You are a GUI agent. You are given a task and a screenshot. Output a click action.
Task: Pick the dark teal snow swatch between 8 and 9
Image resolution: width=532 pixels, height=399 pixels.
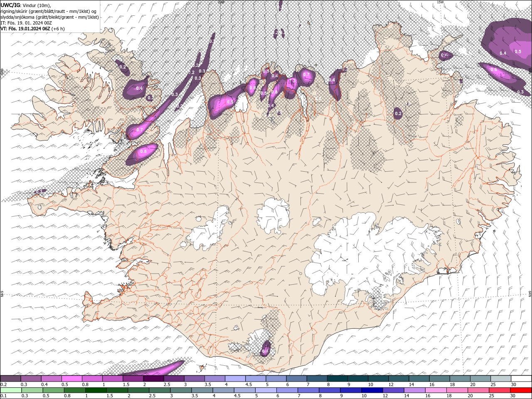click(x=337, y=379)
